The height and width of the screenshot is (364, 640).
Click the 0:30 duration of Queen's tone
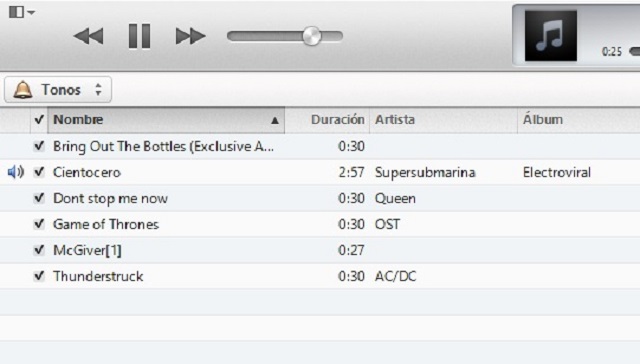[351, 198]
